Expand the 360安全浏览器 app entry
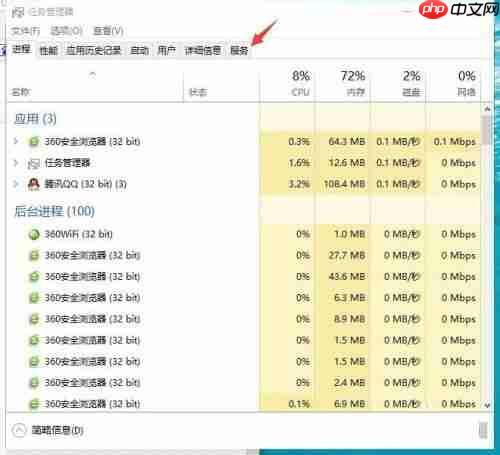500x455 pixels. [16, 141]
